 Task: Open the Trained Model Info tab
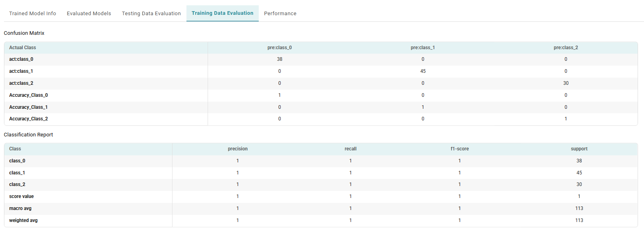(32, 14)
